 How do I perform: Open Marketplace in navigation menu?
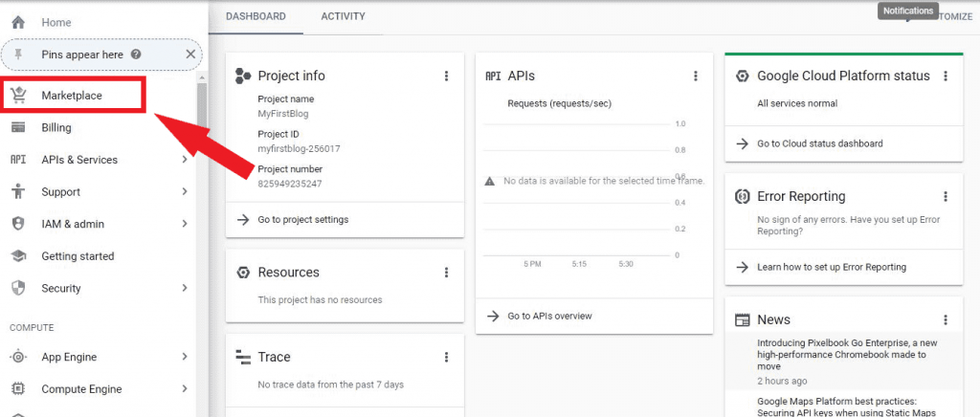tap(73, 96)
